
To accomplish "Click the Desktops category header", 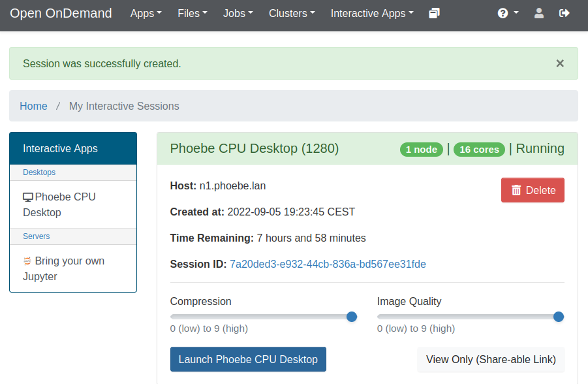I will [x=73, y=172].
